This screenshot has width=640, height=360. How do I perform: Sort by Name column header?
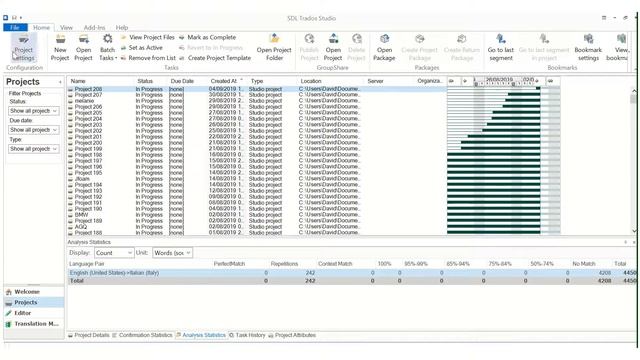click(78, 81)
